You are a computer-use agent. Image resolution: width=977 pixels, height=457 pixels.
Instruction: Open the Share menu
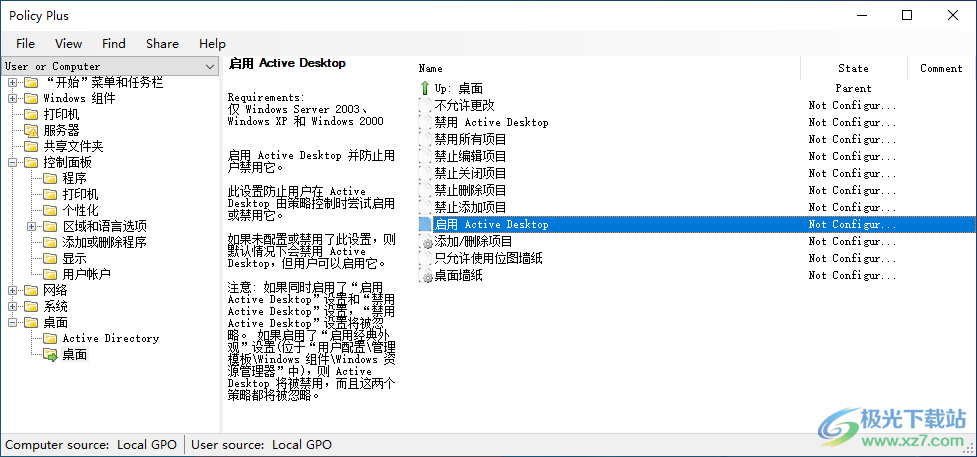point(162,44)
